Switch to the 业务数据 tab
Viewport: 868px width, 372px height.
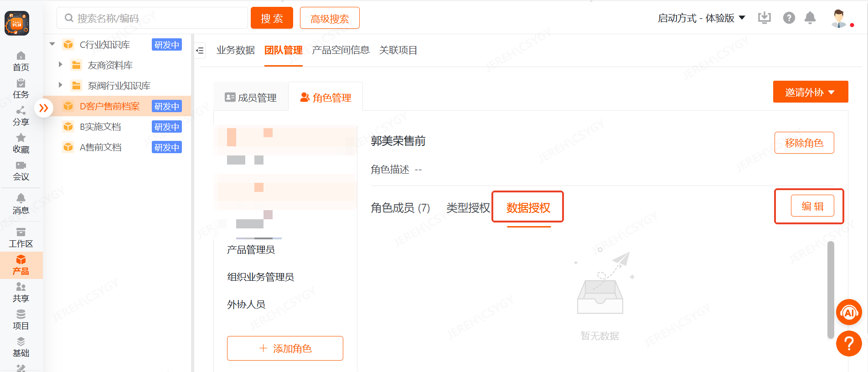coord(236,50)
